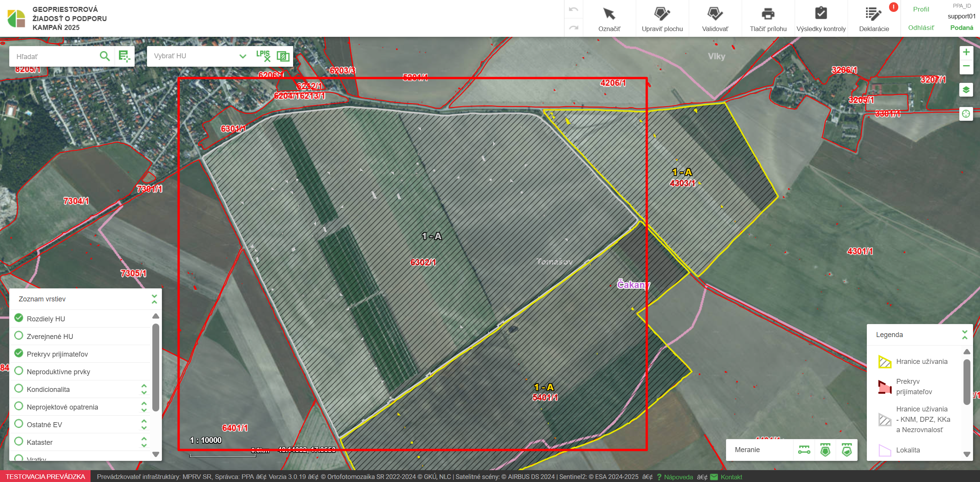Zoom in the map with plus

[966, 52]
